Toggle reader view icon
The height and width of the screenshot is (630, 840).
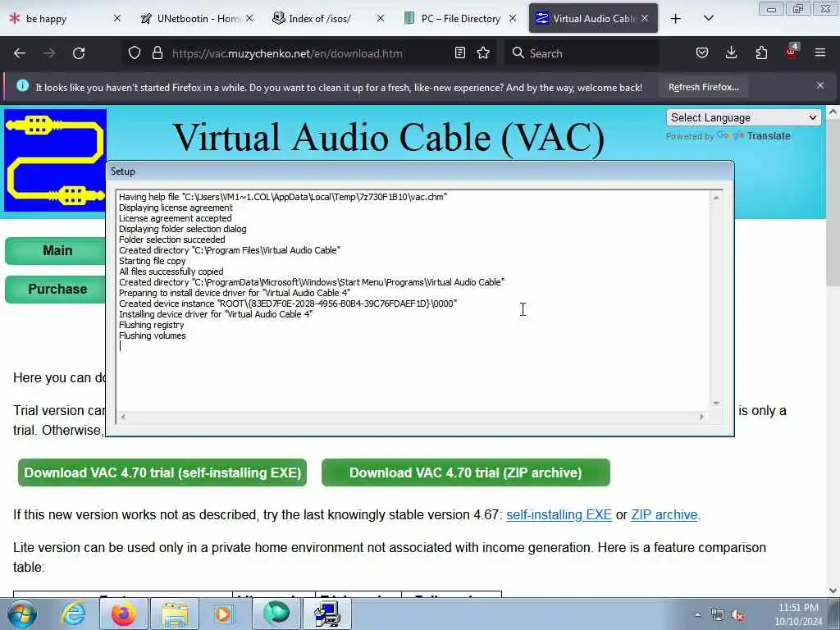(459, 53)
